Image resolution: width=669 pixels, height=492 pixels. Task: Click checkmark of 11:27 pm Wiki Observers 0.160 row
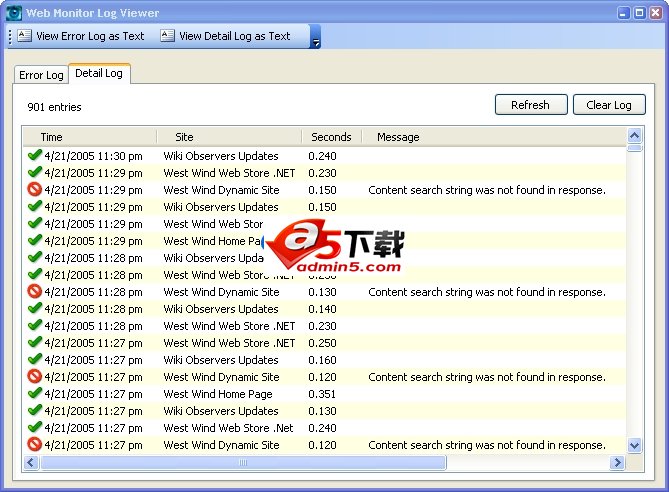click(x=35, y=359)
